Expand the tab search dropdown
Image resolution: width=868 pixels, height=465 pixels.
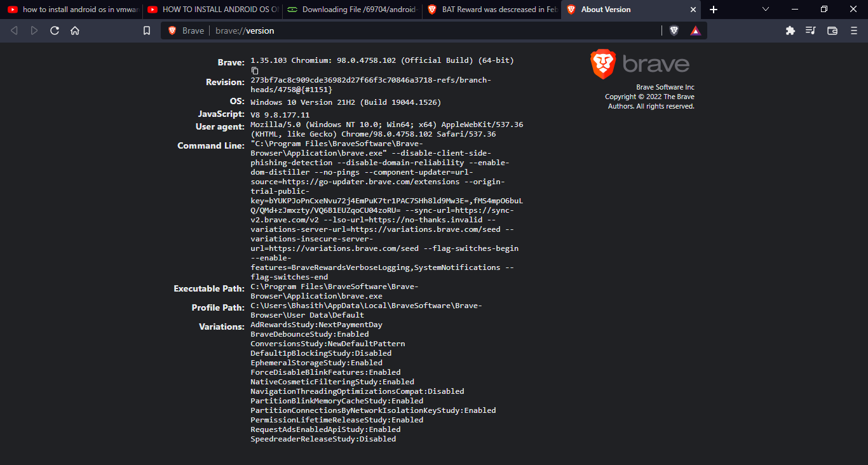(766, 10)
